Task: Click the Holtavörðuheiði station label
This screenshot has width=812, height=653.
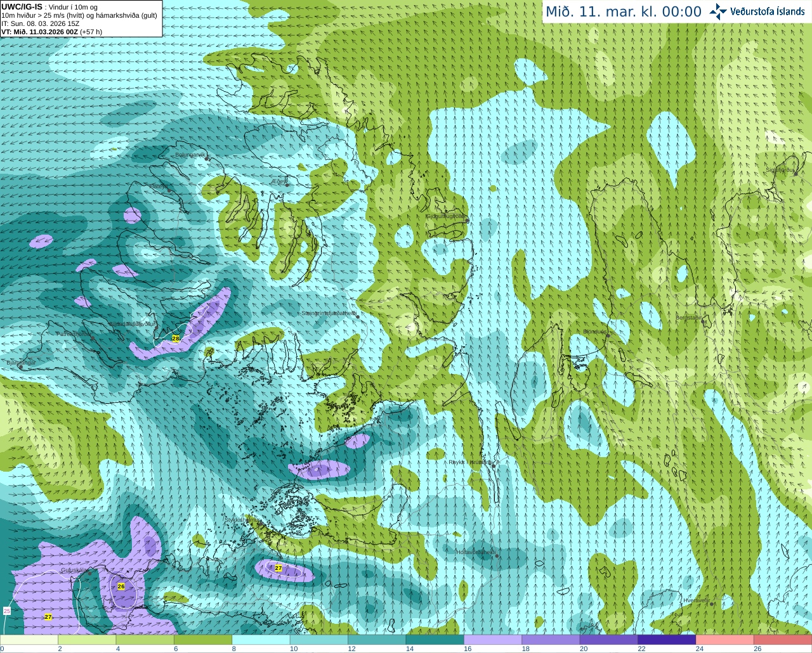Action: tap(476, 552)
